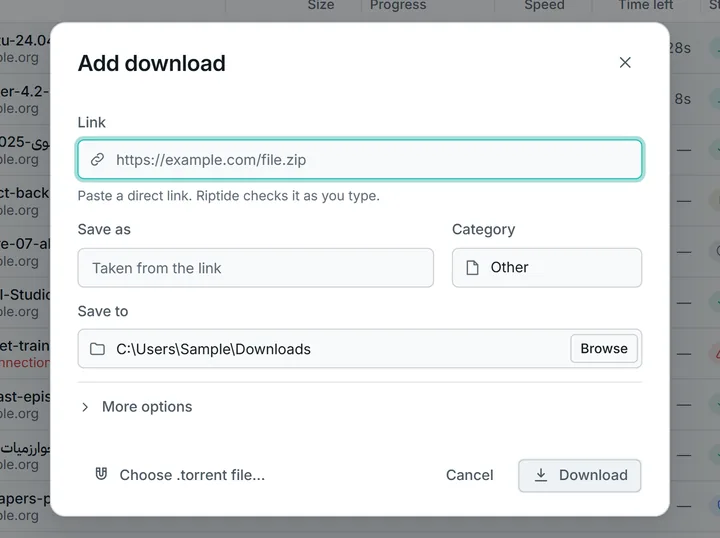Click the 'Link' label
The height and width of the screenshot is (538, 720).
pyautogui.click(x=92, y=122)
